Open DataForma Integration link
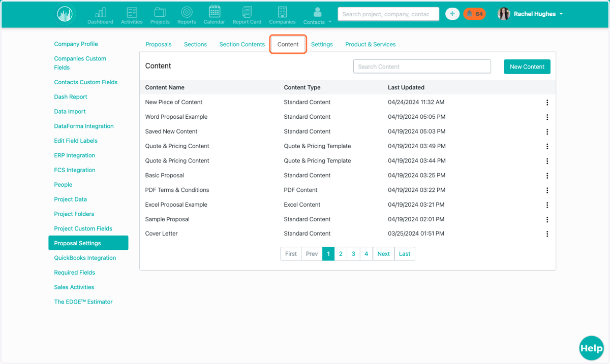 84,126
